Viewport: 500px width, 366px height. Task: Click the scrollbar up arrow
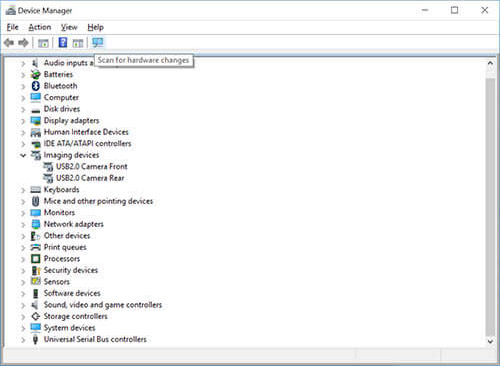[x=490, y=63]
